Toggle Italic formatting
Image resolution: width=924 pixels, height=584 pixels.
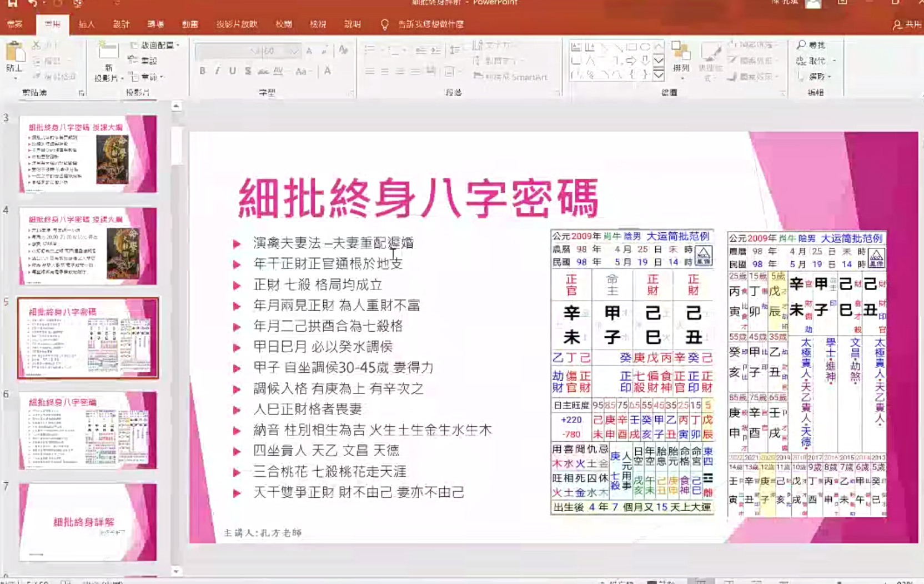(217, 71)
